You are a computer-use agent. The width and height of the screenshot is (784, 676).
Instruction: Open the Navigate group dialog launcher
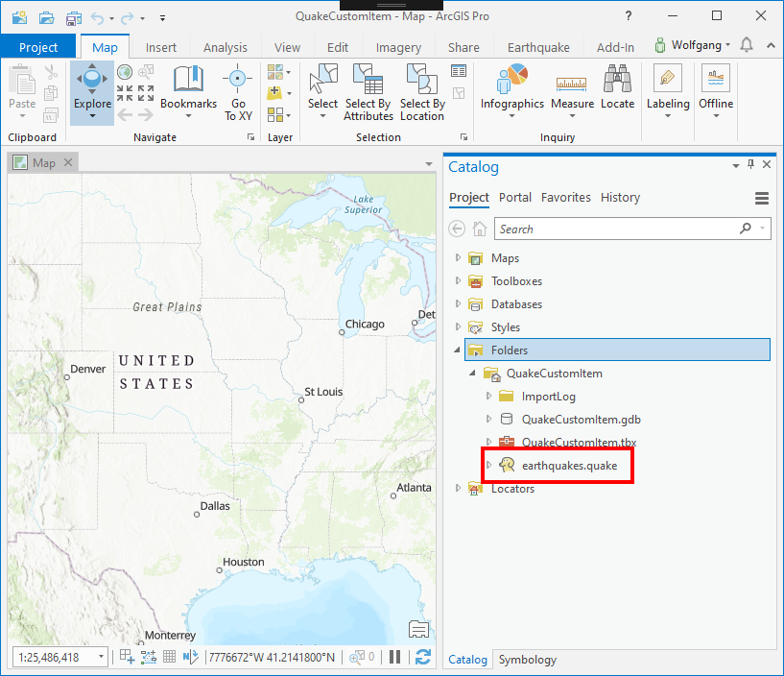click(x=251, y=137)
